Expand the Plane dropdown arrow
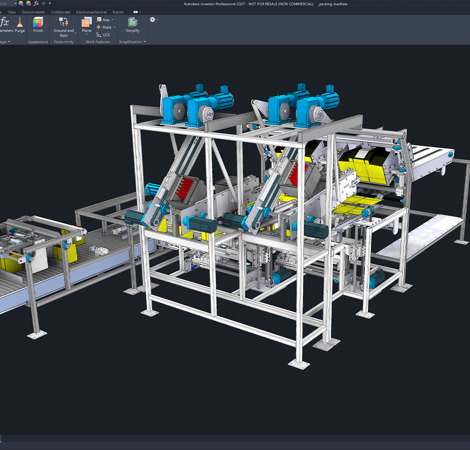Viewport: 470px width, 450px height. 86,35
